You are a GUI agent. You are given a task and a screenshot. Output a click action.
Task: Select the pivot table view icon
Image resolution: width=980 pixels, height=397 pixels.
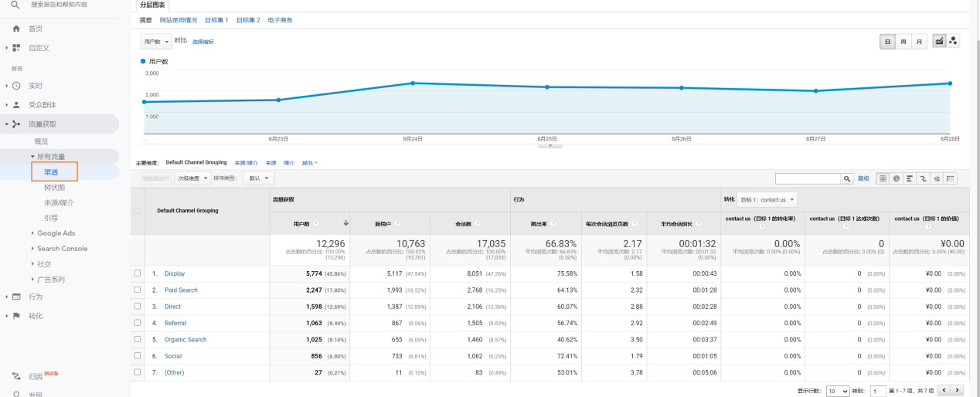[951, 178]
